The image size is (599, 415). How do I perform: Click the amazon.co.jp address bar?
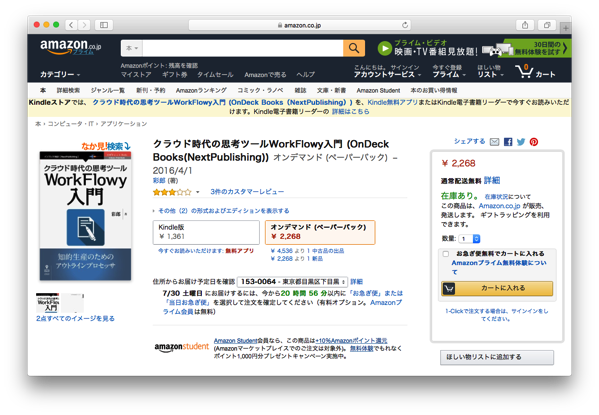pos(300,25)
